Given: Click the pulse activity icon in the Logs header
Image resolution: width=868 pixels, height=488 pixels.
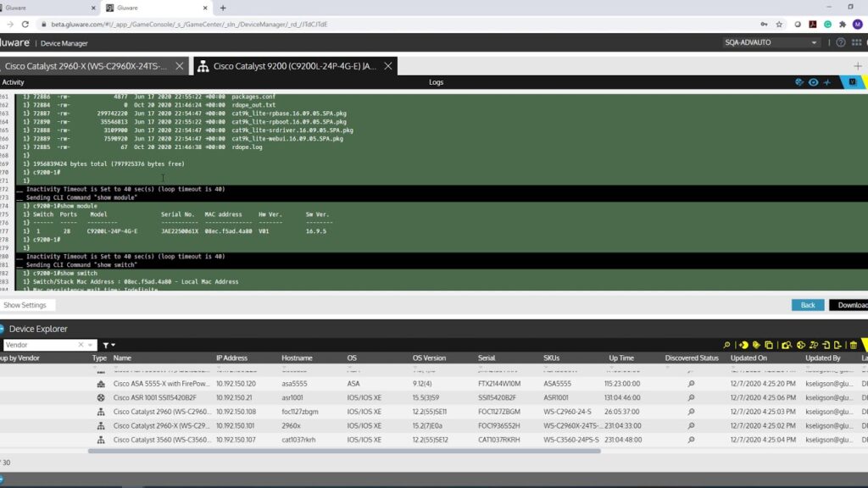Looking at the screenshot, I should pyautogui.click(x=828, y=82).
